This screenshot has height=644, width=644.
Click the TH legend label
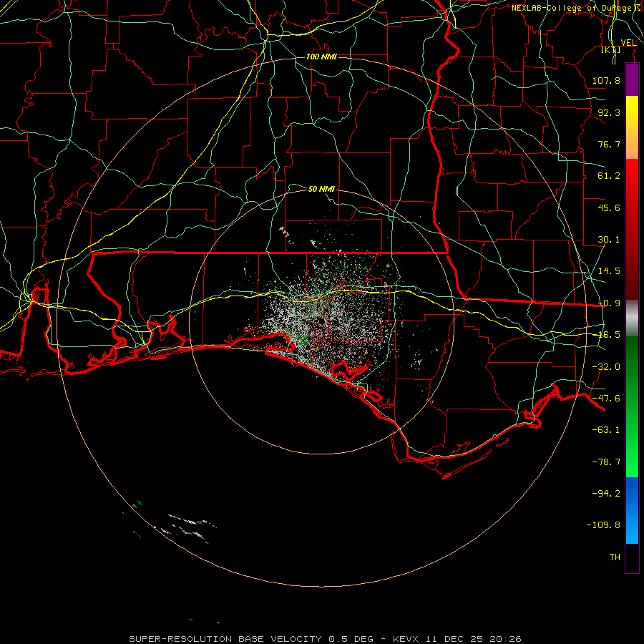coord(615,557)
